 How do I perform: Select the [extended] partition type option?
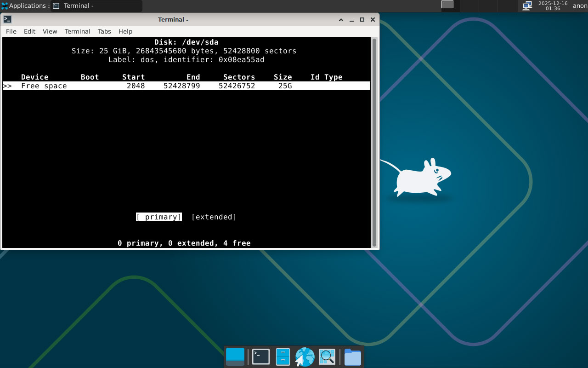214,217
